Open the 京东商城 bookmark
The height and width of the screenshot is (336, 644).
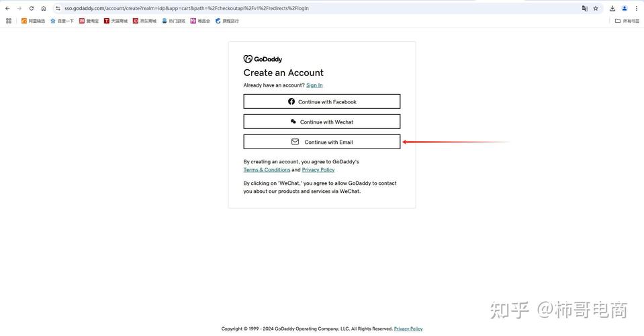pyautogui.click(x=144, y=21)
